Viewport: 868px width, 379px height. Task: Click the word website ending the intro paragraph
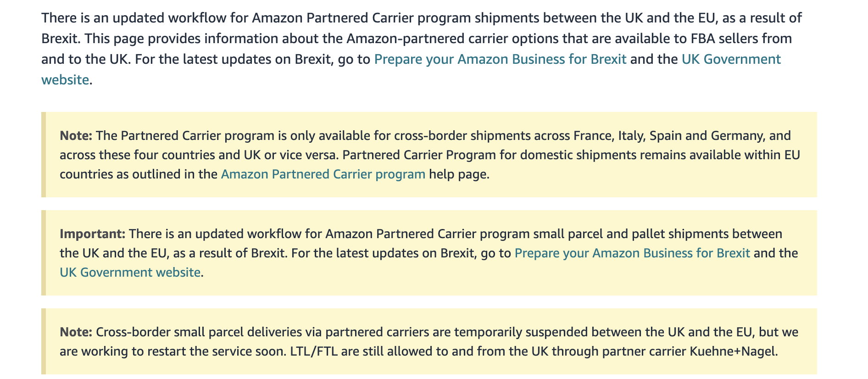65,80
